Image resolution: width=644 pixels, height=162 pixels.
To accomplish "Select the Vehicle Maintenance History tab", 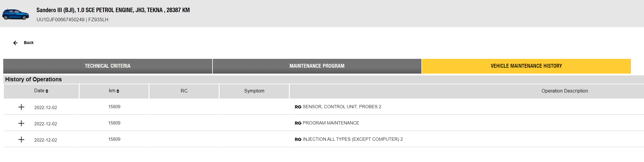I will point(526,66).
